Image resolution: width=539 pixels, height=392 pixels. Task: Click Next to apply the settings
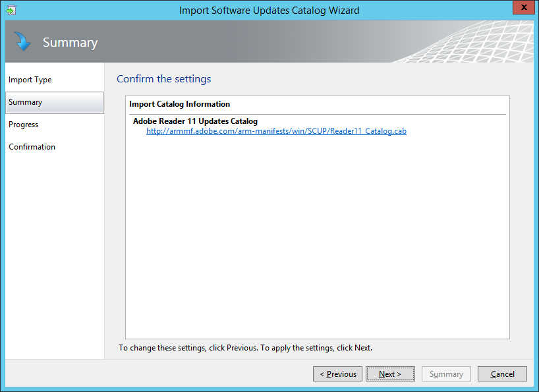(390, 374)
